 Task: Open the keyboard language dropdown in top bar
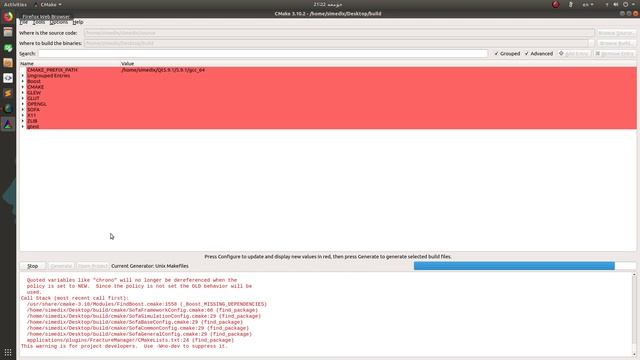[588, 4]
